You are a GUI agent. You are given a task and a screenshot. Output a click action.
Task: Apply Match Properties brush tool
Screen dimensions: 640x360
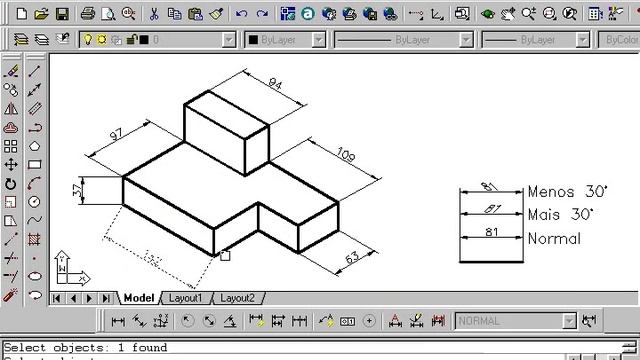coord(216,14)
